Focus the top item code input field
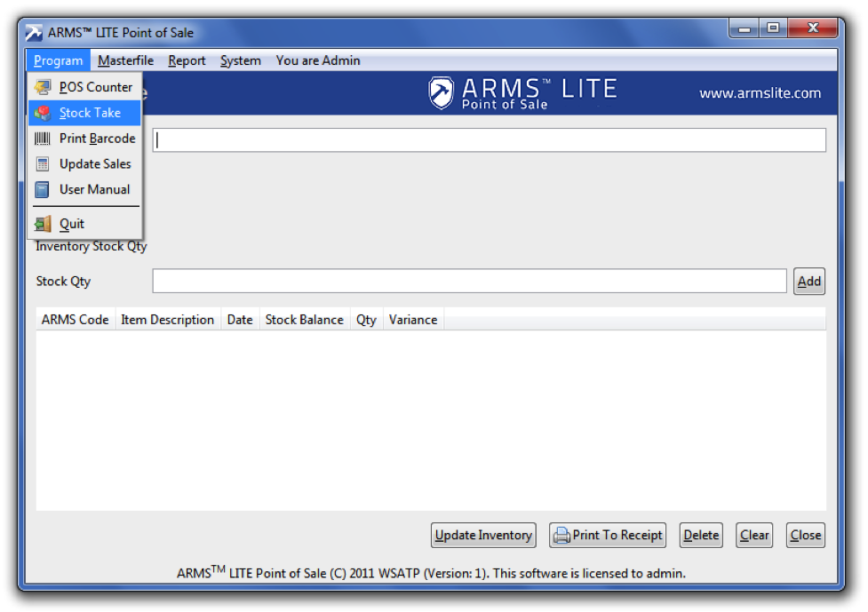 pyautogui.click(x=490, y=140)
